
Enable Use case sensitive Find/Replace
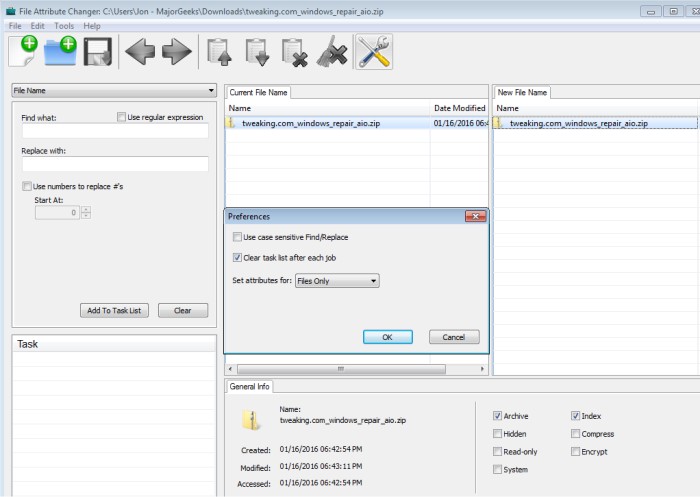(x=236, y=238)
